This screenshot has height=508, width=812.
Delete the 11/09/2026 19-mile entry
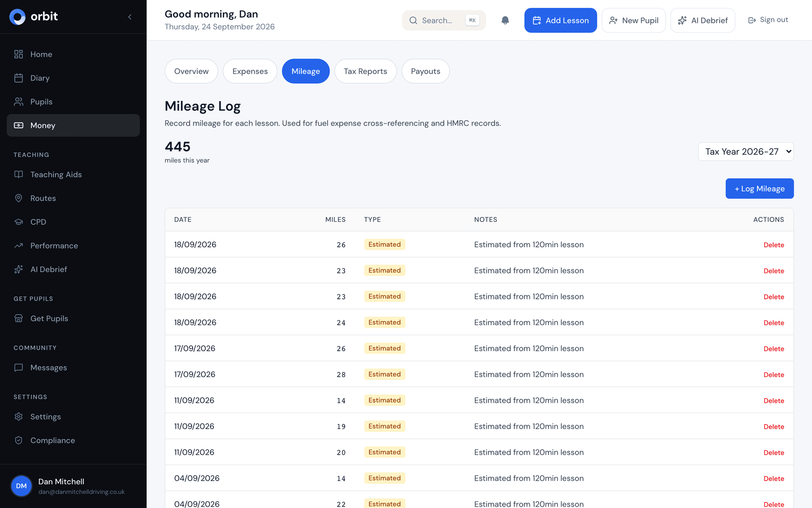[x=774, y=427]
